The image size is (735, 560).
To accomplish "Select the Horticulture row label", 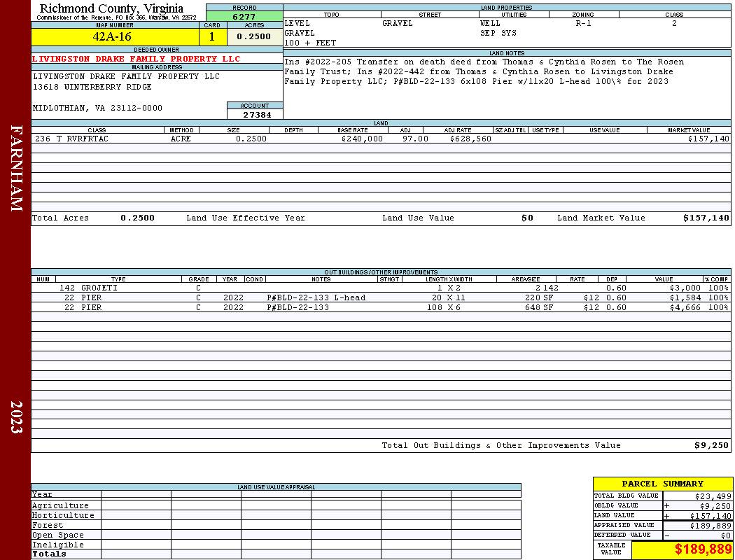I will point(63,515).
